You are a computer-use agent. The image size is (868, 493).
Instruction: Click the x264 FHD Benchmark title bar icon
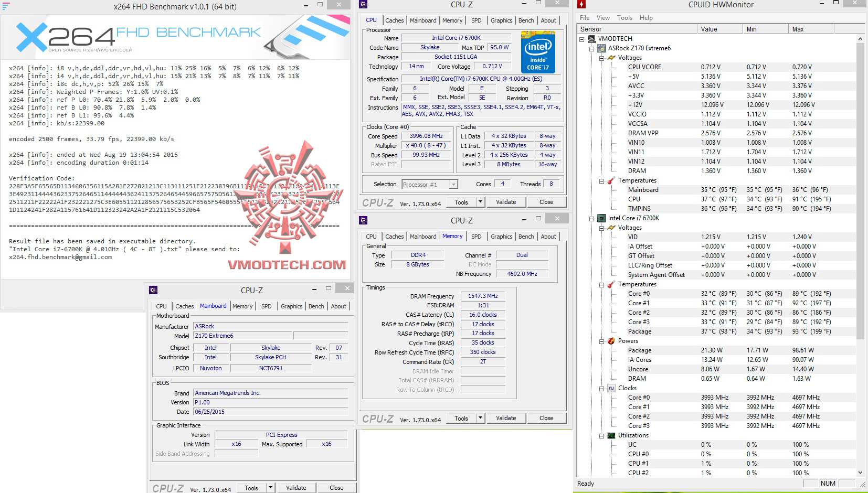click(x=6, y=6)
